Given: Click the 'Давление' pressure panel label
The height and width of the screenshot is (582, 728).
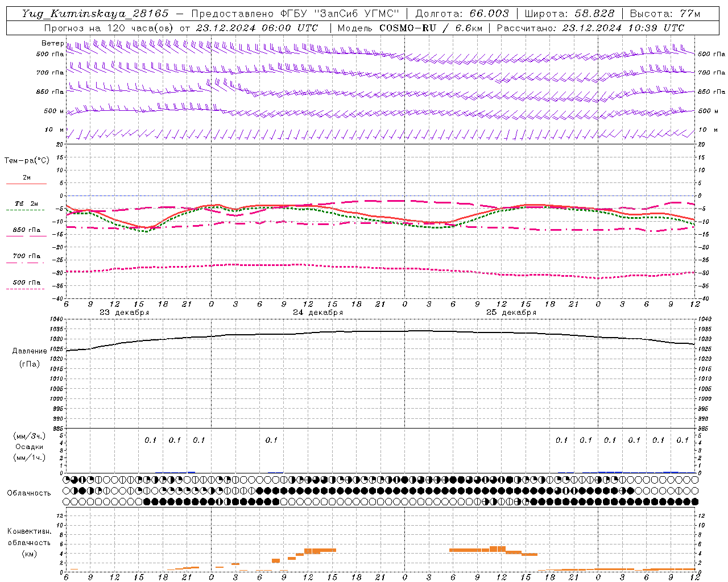Looking at the screenshot, I should tap(30, 351).
